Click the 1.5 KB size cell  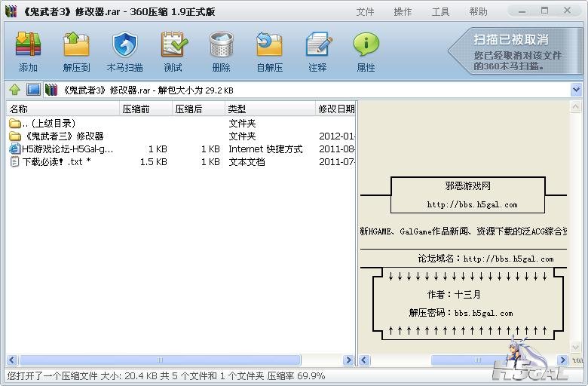[x=153, y=161]
